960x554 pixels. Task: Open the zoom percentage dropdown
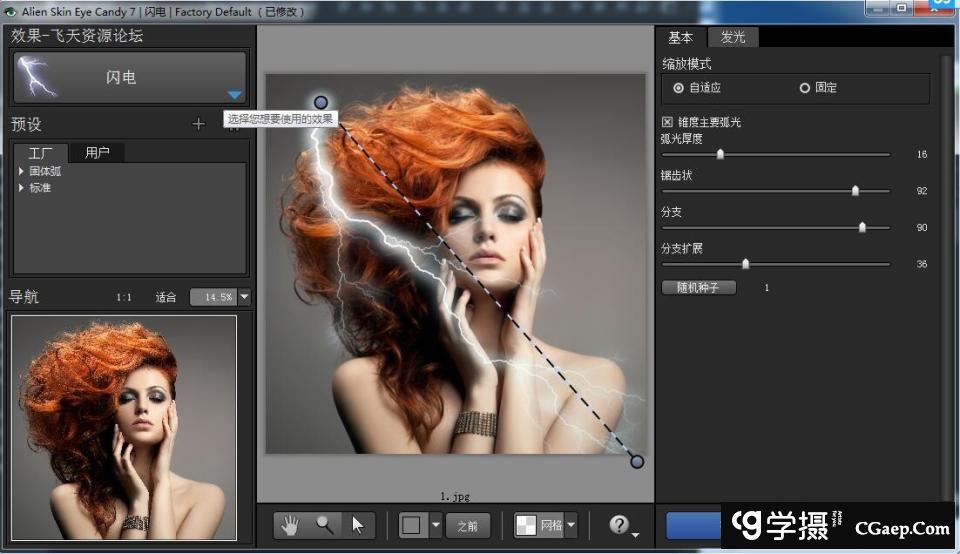click(244, 297)
